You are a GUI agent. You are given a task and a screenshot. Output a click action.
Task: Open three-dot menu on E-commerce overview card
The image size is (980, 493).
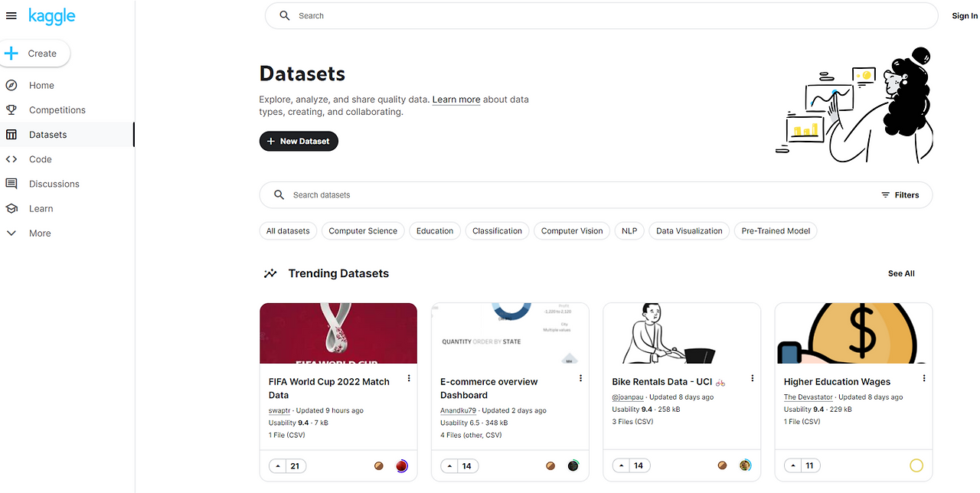point(580,378)
